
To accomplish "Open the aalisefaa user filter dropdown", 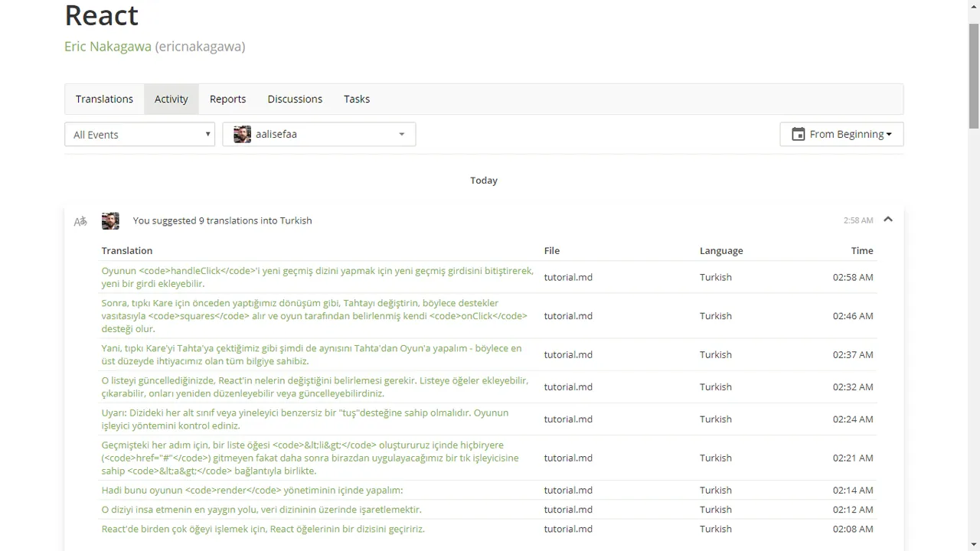I will click(319, 134).
